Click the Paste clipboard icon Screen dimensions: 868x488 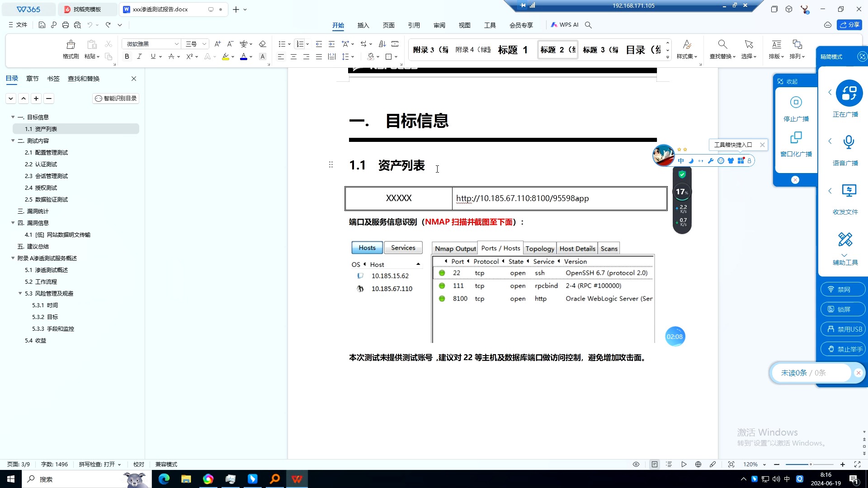92,44
